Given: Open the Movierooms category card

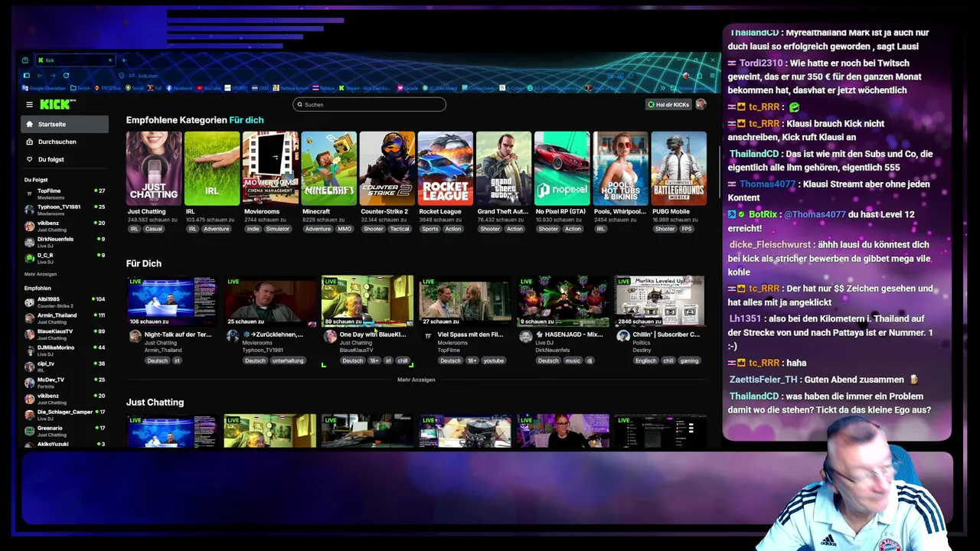Looking at the screenshot, I should [270, 168].
